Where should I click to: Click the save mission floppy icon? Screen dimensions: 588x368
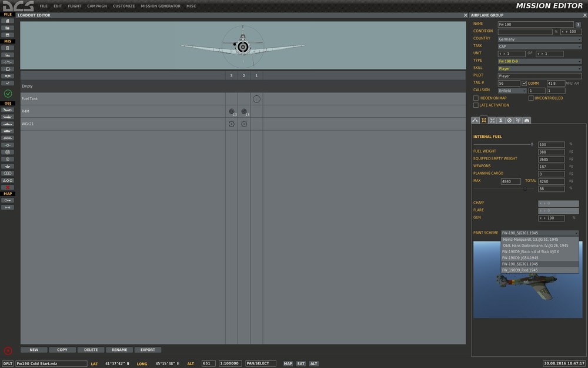click(x=8, y=35)
